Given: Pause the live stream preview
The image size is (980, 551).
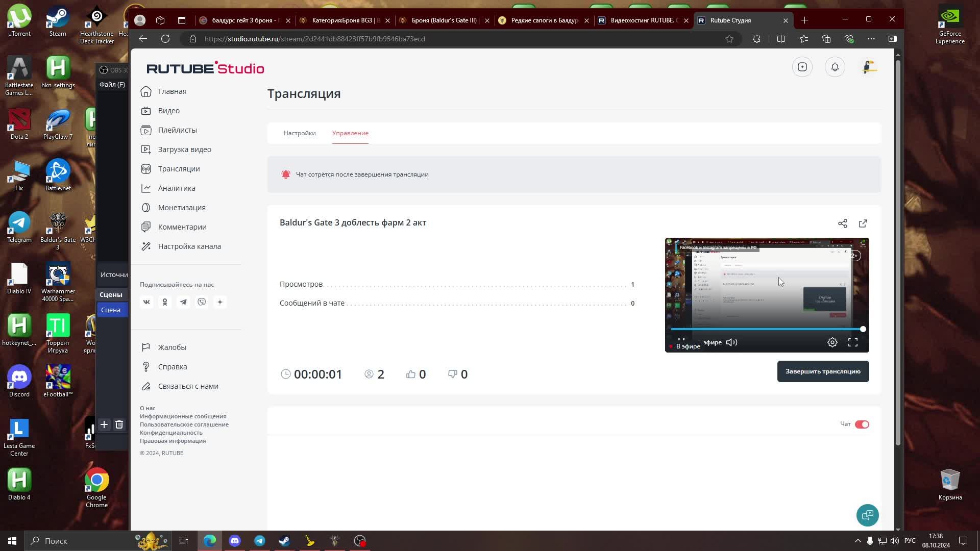Looking at the screenshot, I should [681, 340].
